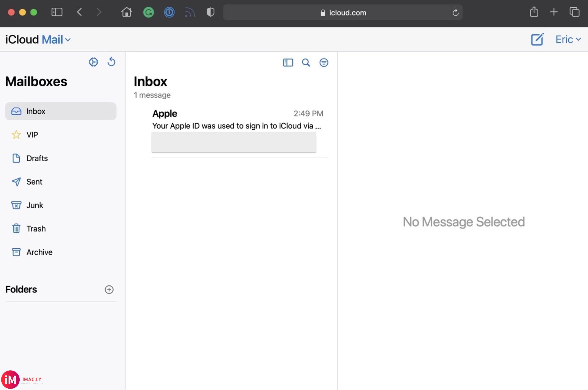Toggle the mailbox sidebar layout icon
The width and height of the screenshot is (588, 390).
point(288,62)
